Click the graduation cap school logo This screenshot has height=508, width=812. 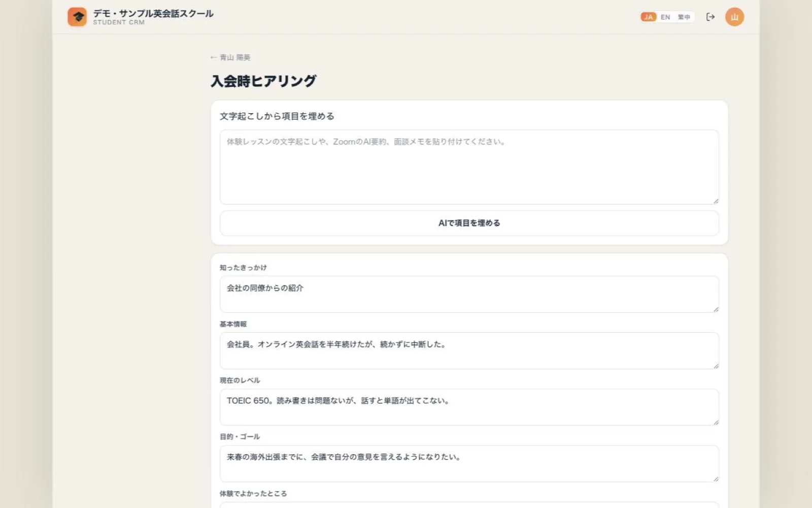click(77, 17)
